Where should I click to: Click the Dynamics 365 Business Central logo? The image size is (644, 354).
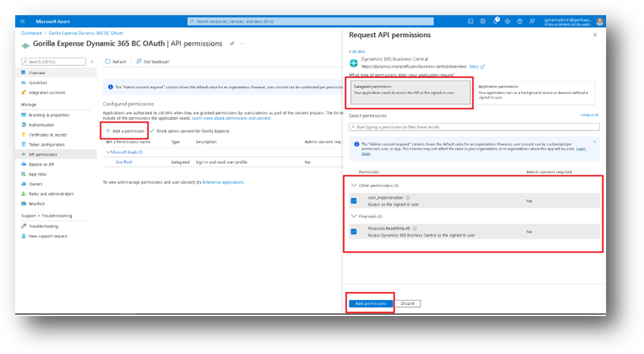coord(353,63)
